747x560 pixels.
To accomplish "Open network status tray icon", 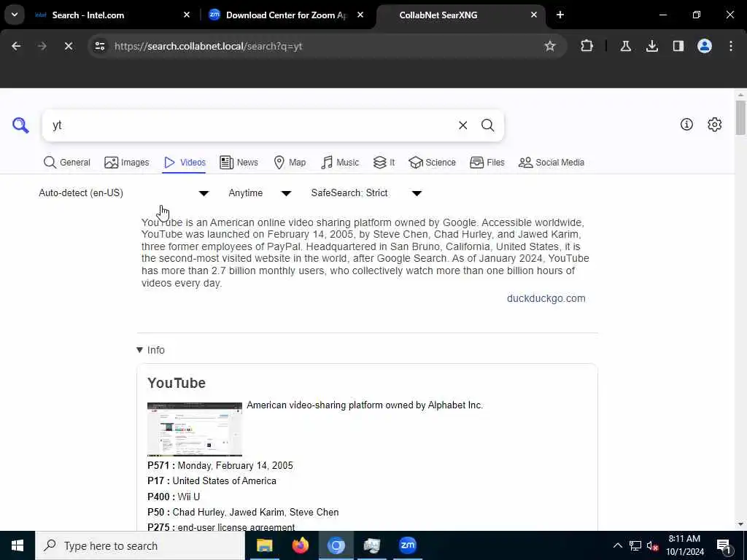I will (x=635, y=545).
